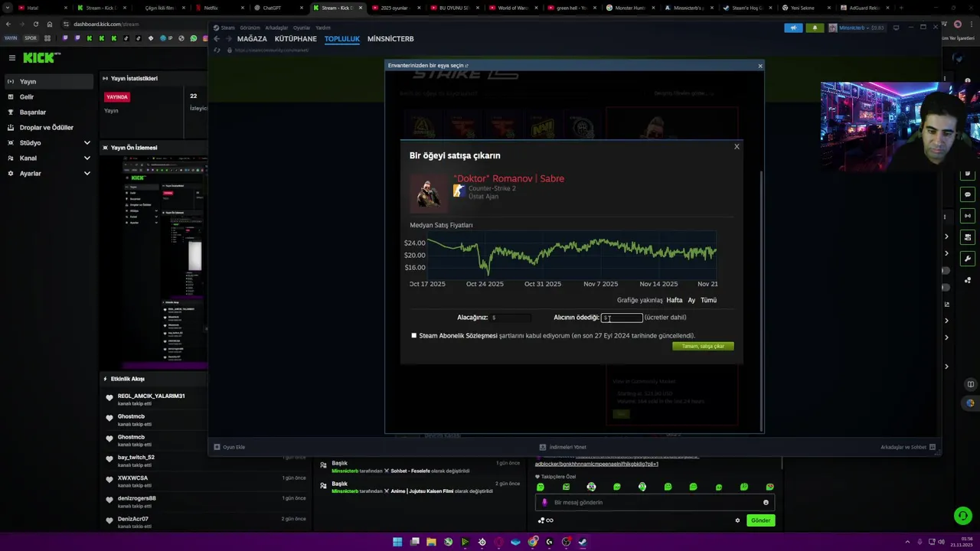Open new browser tab with plus button
Image resolution: width=980 pixels, height=551 pixels.
point(901,8)
